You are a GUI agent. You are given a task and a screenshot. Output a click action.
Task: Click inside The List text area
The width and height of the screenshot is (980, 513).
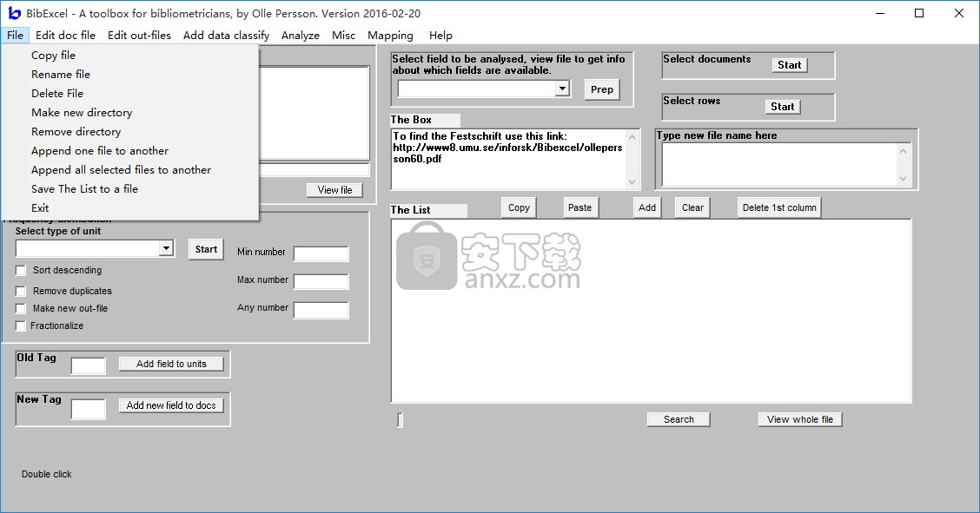click(x=652, y=311)
